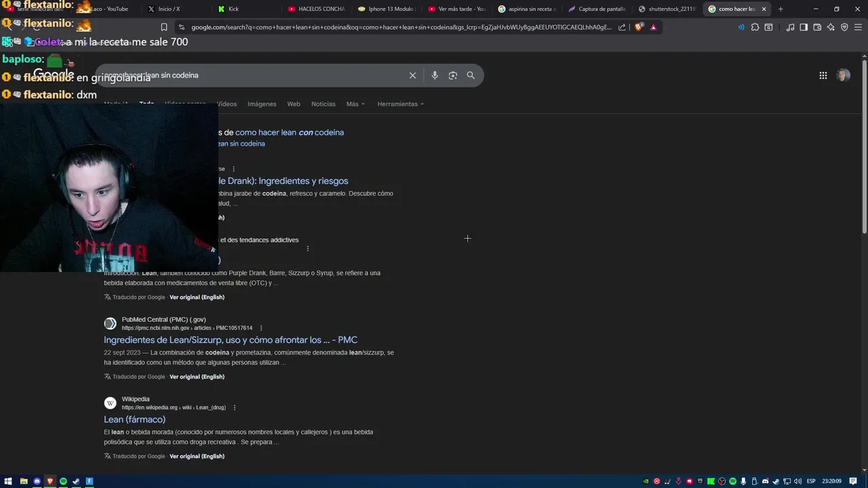The height and width of the screenshot is (488, 868).
Task: Open browser extensions puzzle icon
Action: tap(755, 27)
